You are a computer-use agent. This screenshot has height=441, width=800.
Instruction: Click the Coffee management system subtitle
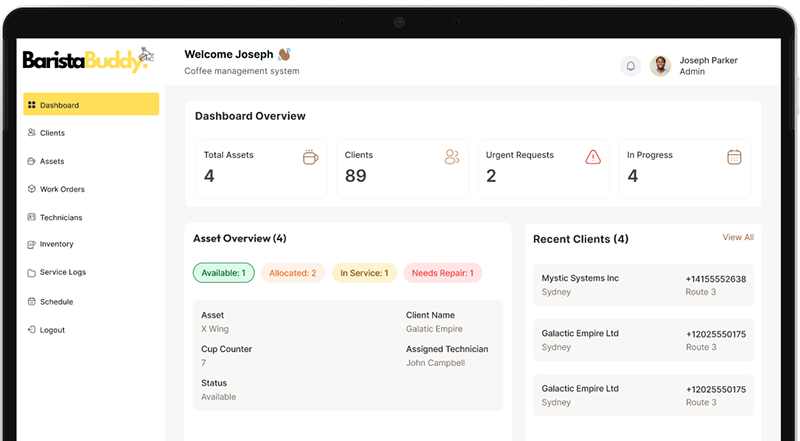tap(242, 71)
